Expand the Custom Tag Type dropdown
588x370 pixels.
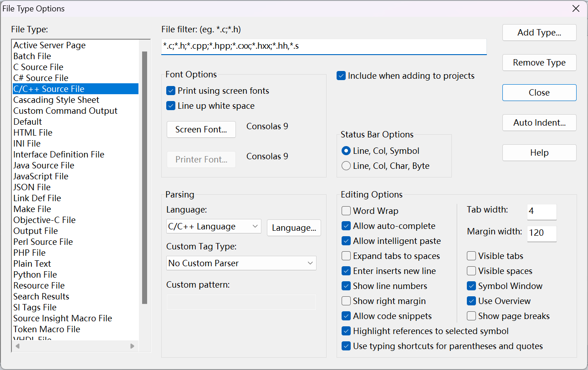pyautogui.click(x=241, y=263)
